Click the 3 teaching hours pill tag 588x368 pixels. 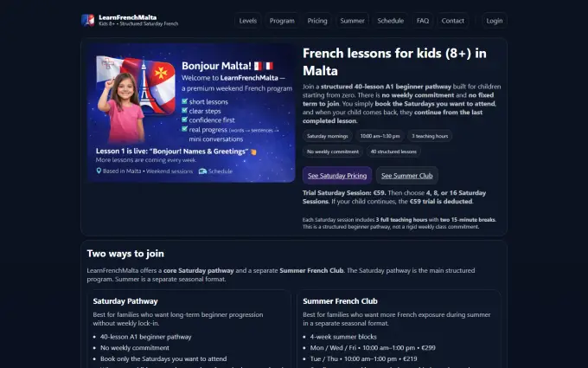[x=430, y=136]
